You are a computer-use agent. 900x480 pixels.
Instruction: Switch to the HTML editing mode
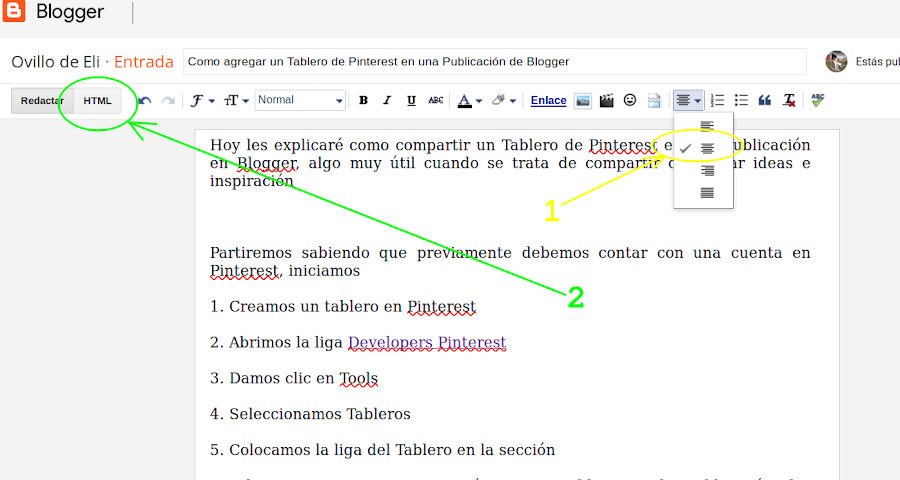[98, 101]
